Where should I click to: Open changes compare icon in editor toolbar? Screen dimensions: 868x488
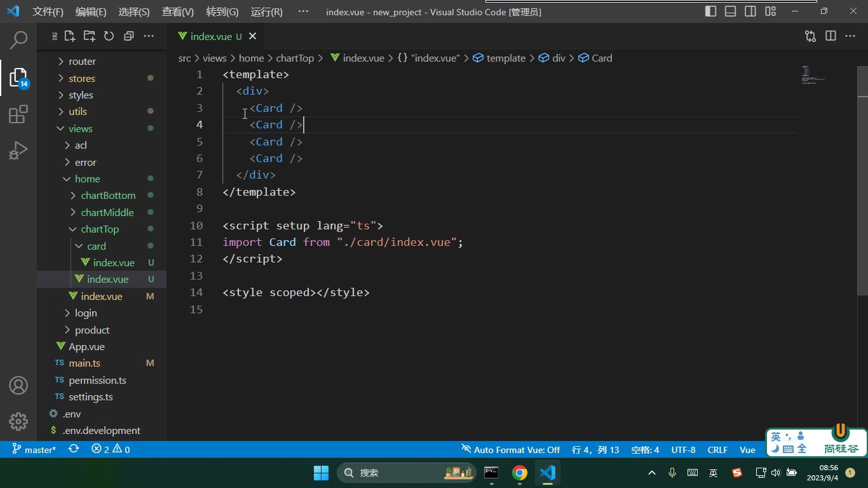pyautogui.click(x=810, y=36)
